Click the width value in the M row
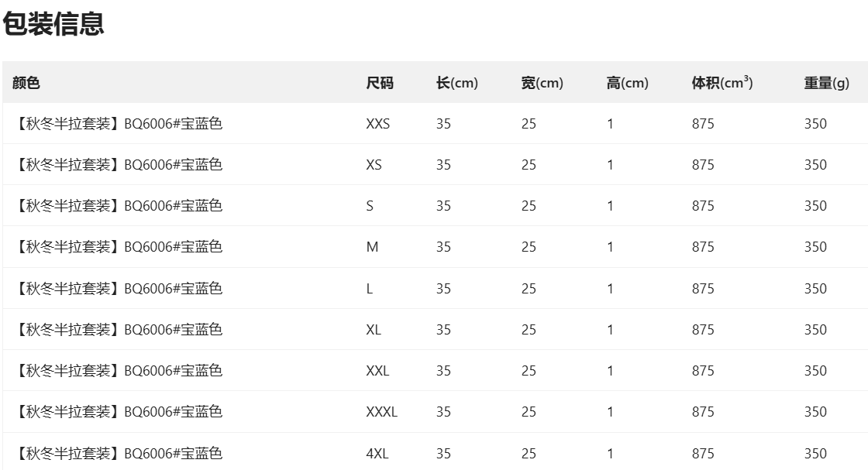Image resolution: width=868 pixels, height=470 pixels. pos(529,247)
